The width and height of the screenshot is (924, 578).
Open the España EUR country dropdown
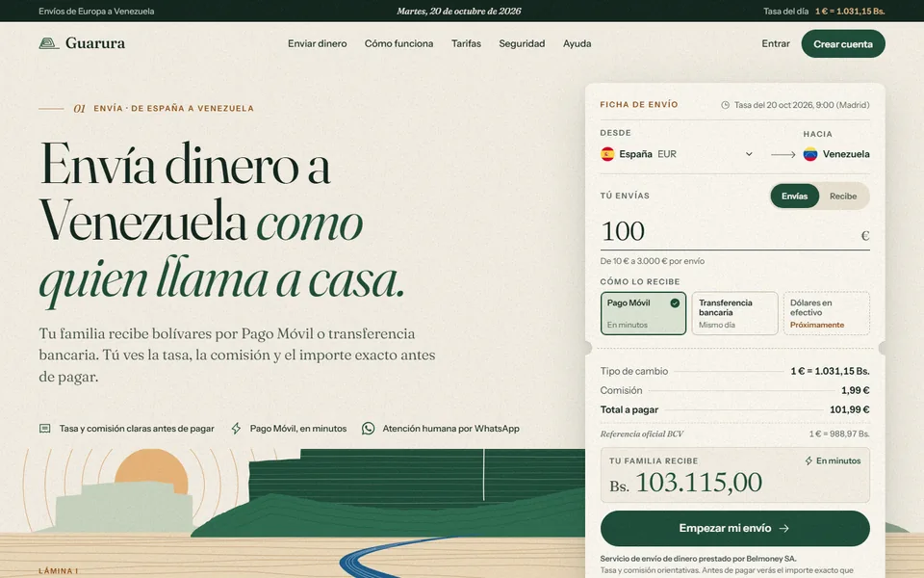pos(677,154)
